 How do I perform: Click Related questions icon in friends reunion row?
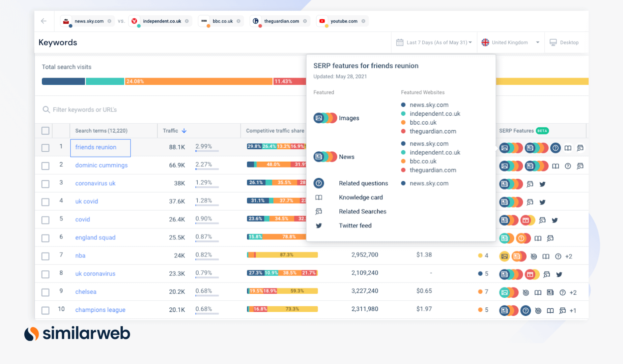pos(556,148)
